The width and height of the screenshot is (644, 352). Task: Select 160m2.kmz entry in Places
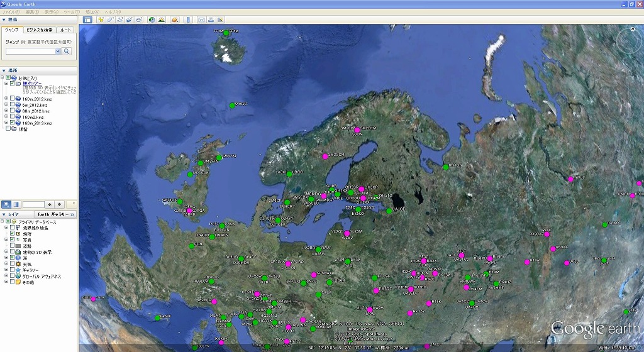(33, 117)
